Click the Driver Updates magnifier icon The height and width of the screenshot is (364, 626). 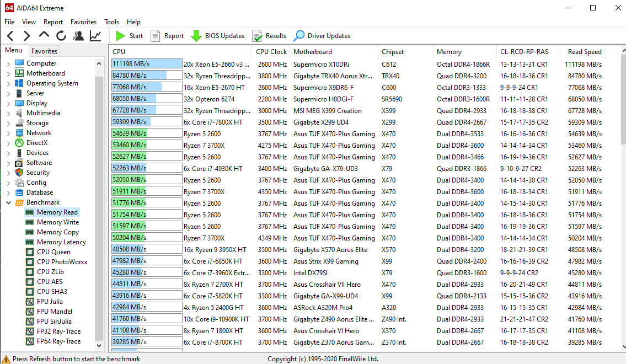pyautogui.click(x=298, y=36)
